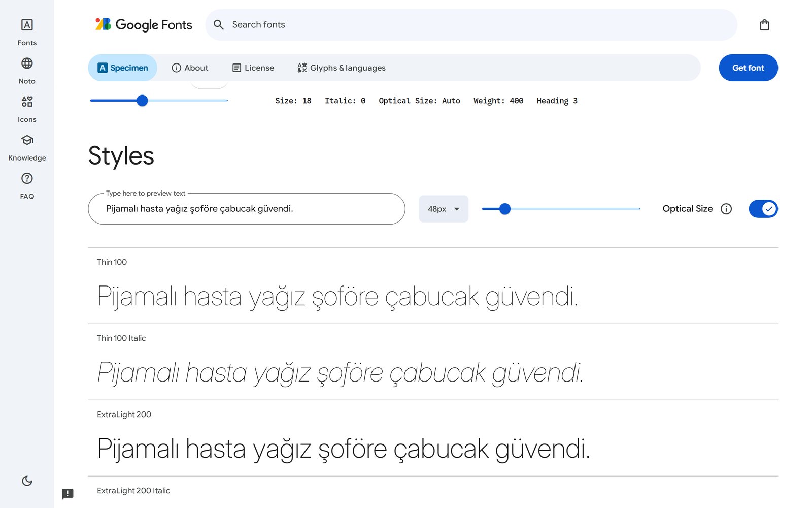Turn off the Optical Size switch
Image resolution: width=812 pixels, height=508 pixels.
pos(763,209)
